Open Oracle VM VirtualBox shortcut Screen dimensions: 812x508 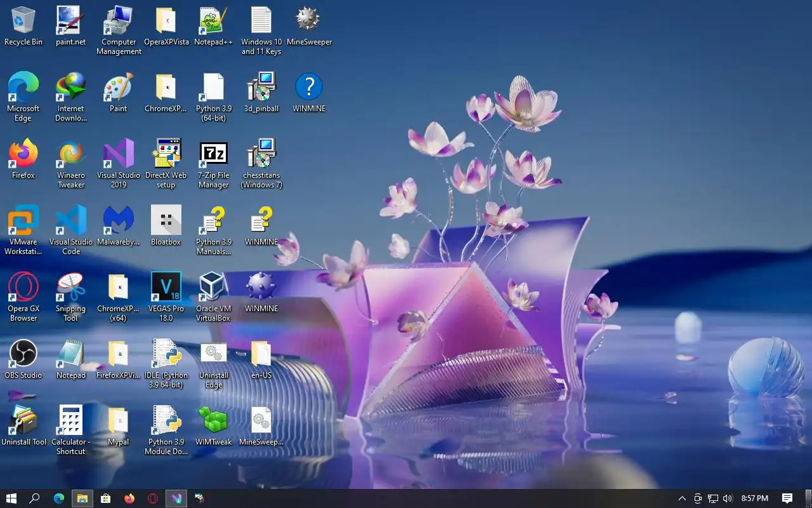click(x=214, y=297)
